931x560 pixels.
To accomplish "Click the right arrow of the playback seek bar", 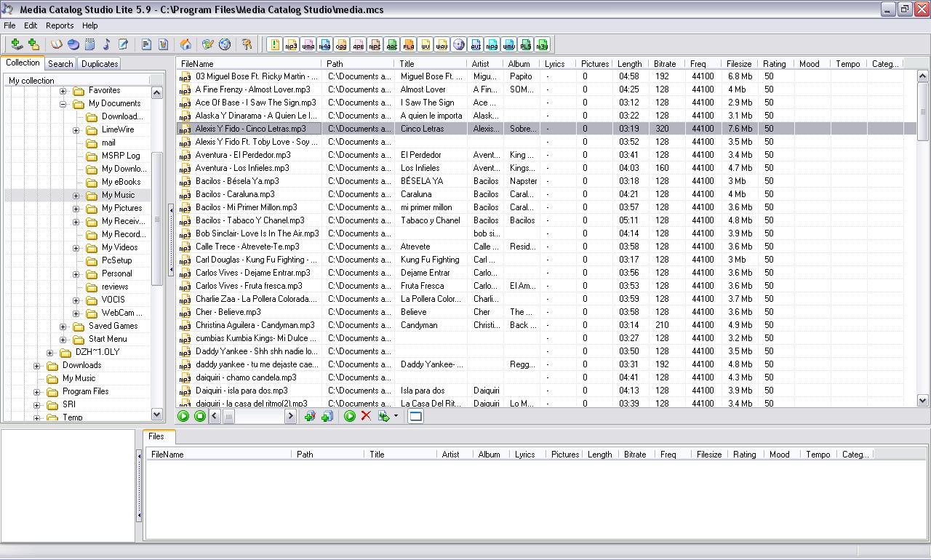I will tap(290, 417).
